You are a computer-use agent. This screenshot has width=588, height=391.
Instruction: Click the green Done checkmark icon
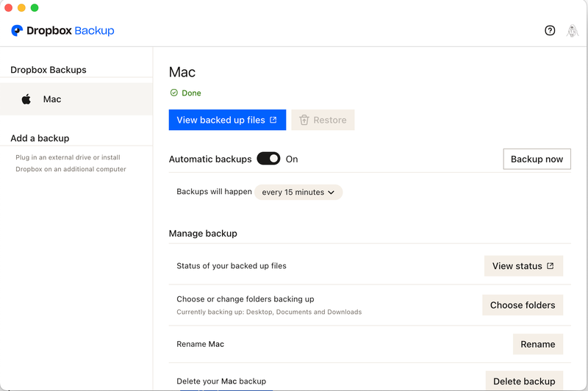click(174, 93)
